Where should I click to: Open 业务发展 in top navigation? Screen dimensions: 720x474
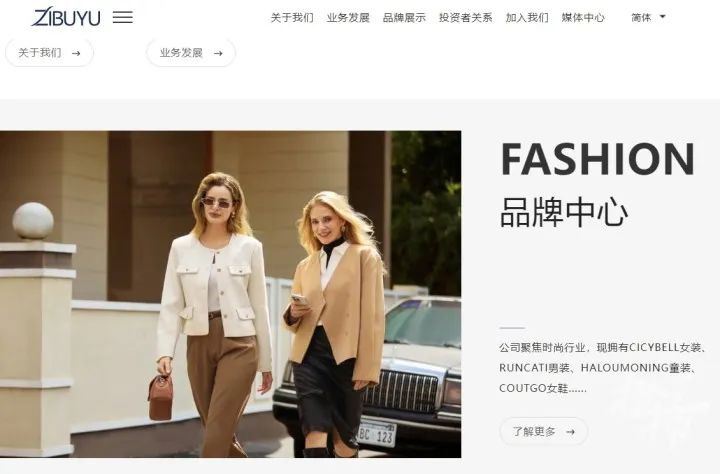(x=348, y=17)
